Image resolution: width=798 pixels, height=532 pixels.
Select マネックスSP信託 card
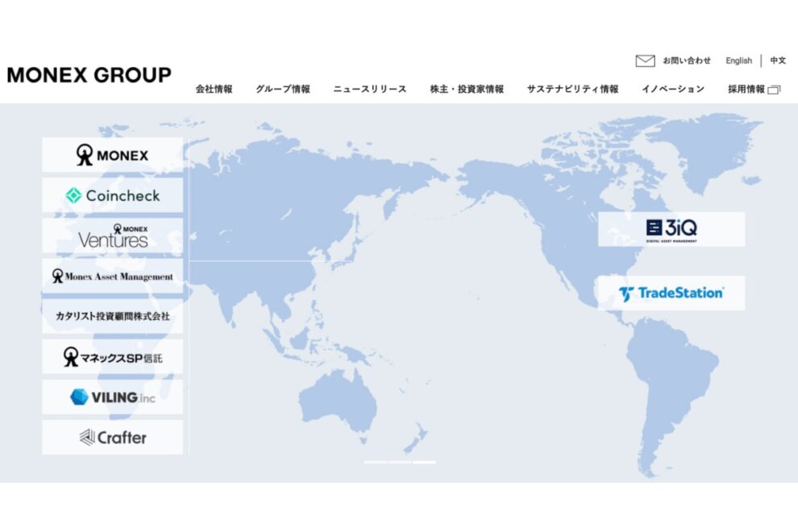click(113, 356)
